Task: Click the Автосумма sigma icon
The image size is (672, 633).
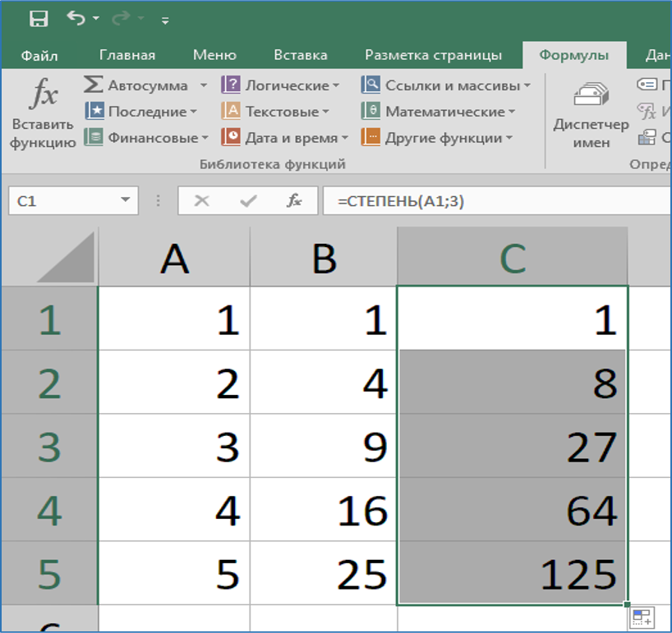Action: pos(93,84)
